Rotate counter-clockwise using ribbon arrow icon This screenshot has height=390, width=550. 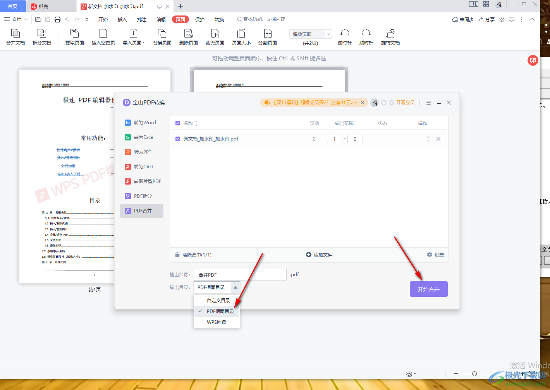(x=345, y=37)
